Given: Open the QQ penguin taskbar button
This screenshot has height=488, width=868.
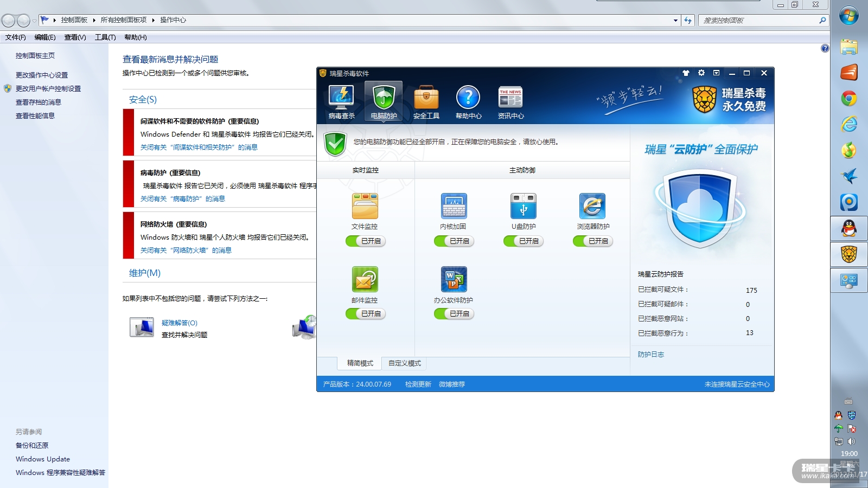Looking at the screenshot, I should (x=849, y=228).
